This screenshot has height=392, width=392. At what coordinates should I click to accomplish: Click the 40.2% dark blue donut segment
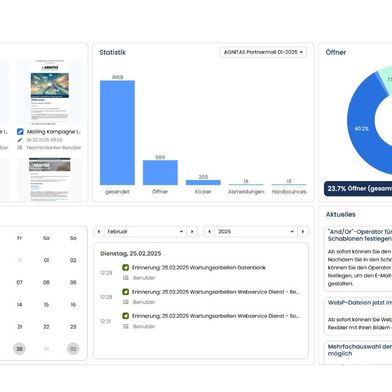tap(362, 128)
